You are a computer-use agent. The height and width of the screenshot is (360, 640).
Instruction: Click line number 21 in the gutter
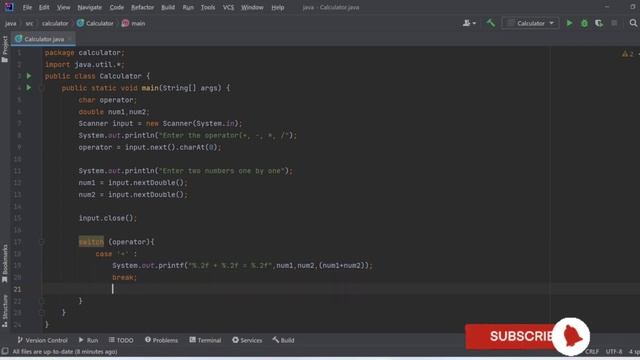tap(17, 289)
